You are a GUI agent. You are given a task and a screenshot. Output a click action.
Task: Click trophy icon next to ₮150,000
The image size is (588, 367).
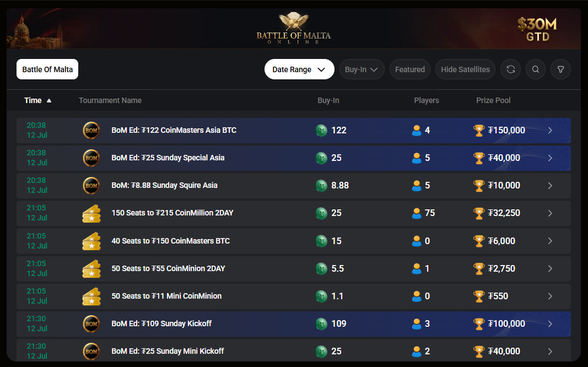point(479,131)
